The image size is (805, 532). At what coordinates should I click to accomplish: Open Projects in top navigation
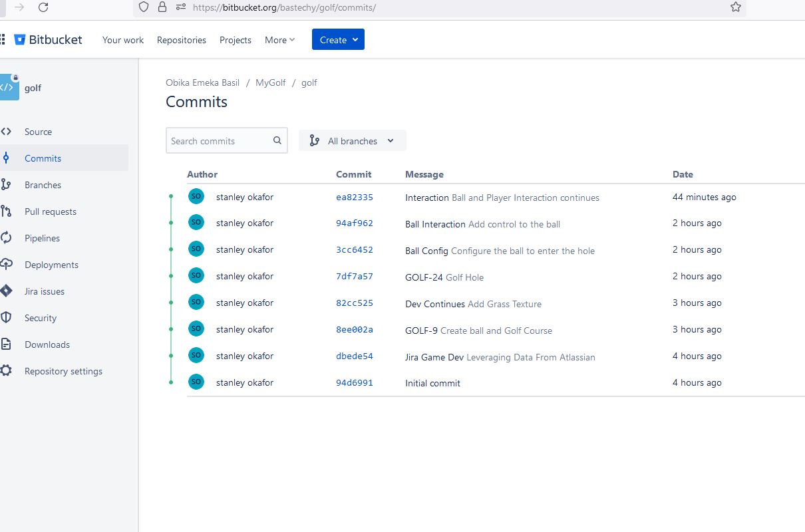pyautogui.click(x=236, y=40)
